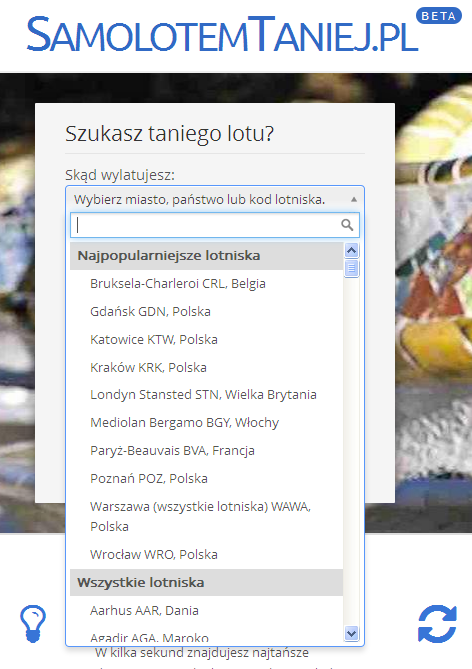Image resolution: width=472 pixels, height=669 pixels.
Task: Choose Mediolan Bergamo BGY, Włochy
Action: 207,423
